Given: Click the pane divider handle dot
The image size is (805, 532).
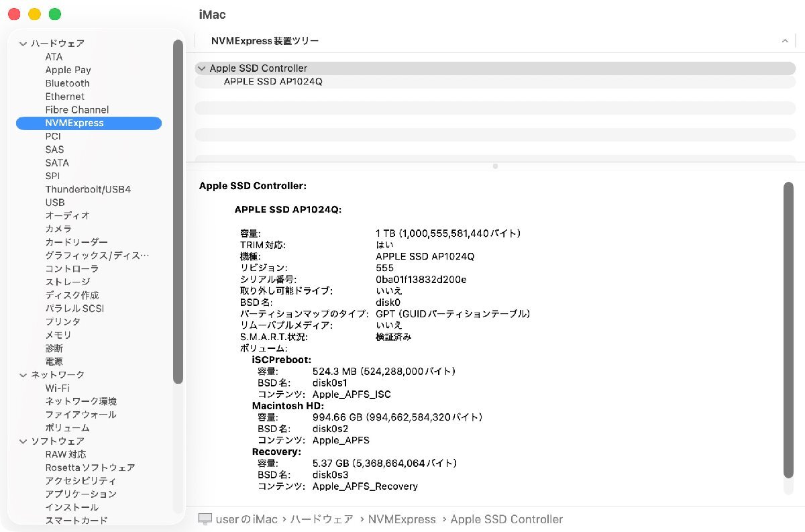Looking at the screenshot, I should pos(495,166).
